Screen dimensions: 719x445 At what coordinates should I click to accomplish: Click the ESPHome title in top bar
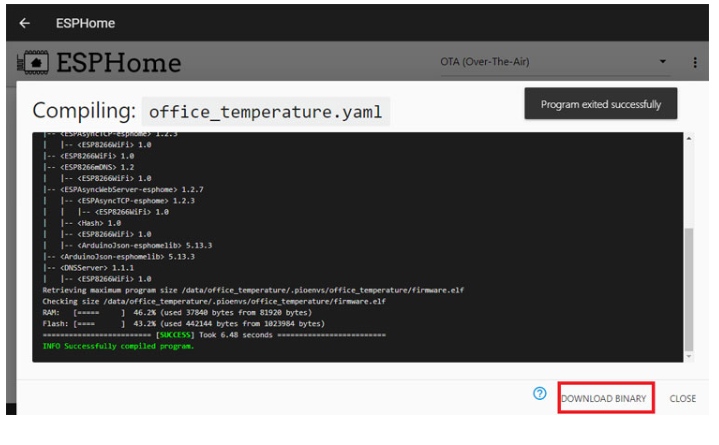point(83,22)
